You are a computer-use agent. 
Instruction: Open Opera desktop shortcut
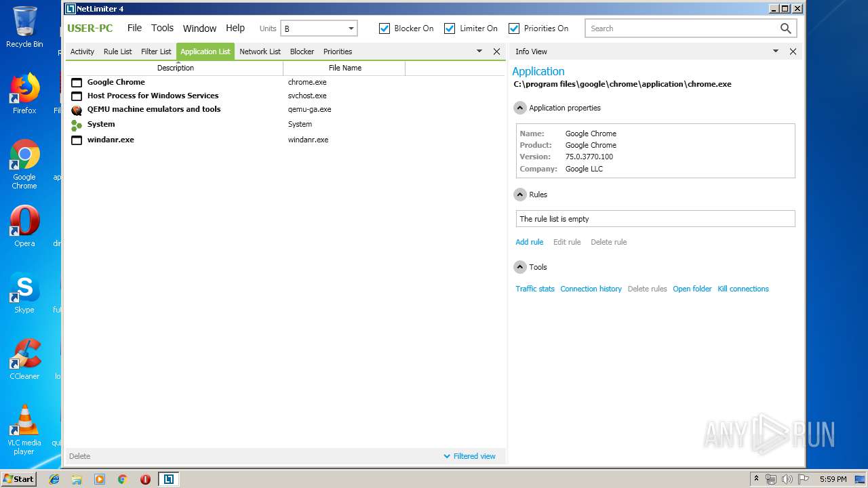(24, 226)
